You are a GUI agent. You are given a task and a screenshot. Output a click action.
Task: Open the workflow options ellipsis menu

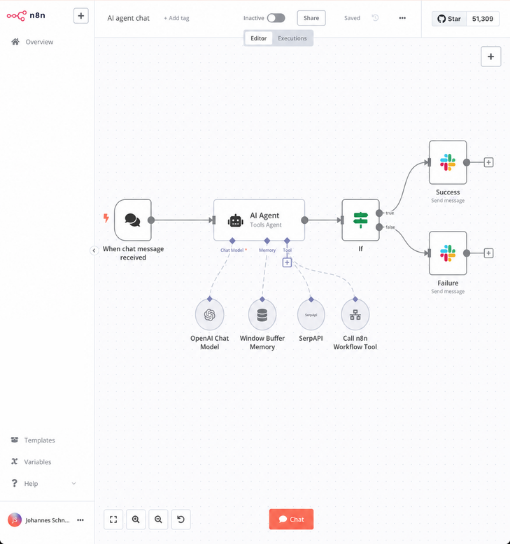pyautogui.click(x=402, y=18)
